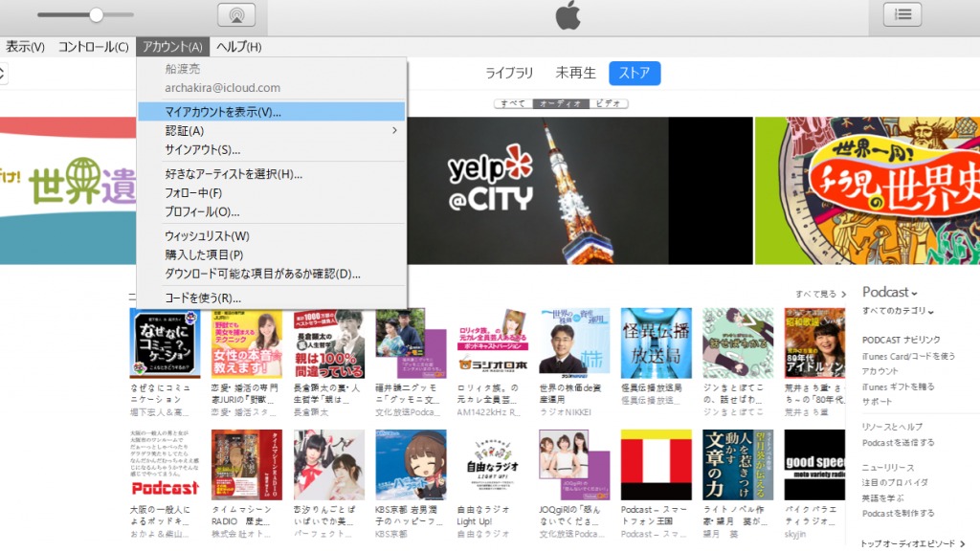
Task: Choose コードを使う(R)... menu entry
Action: [x=271, y=298]
